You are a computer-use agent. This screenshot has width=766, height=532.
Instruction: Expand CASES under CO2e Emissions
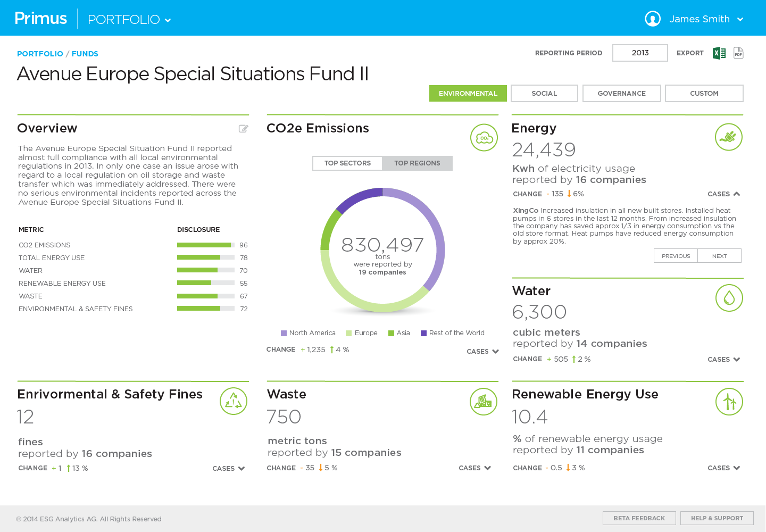coord(482,352)
